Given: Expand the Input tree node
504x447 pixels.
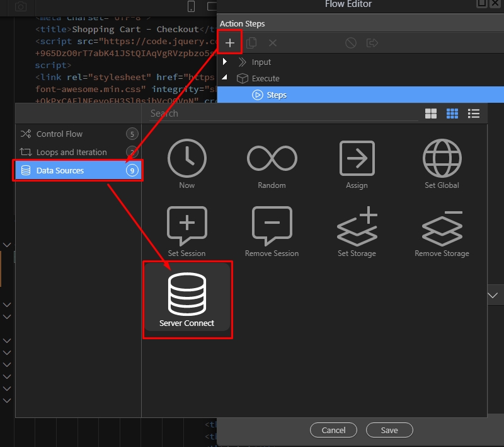Looking at the screenshot, I should point(225,62).
